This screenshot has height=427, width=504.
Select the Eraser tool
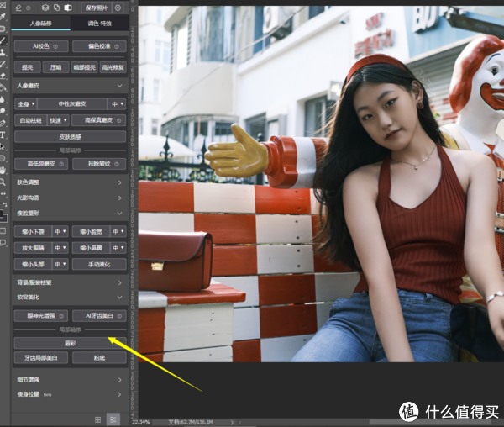[x=3, y=75]
